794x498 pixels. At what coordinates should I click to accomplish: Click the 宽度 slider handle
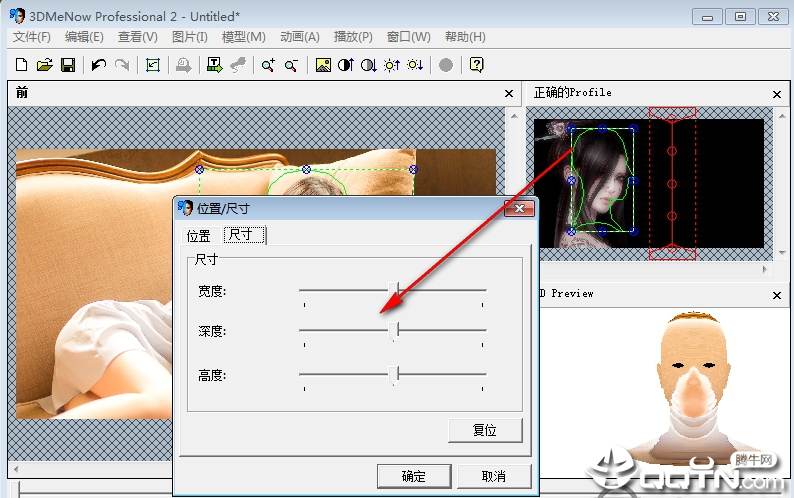pyautogui.click(x=393, y=291)
